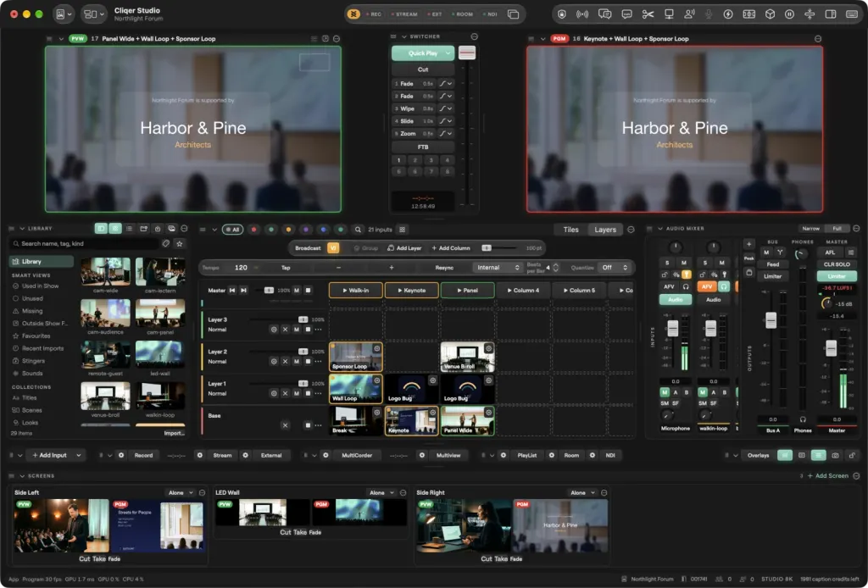This screenshot has width=868, height=588.
Task: Click the search magnifier icon in the inputs bar
Action: pyautogui.click(x=359, y=230)
